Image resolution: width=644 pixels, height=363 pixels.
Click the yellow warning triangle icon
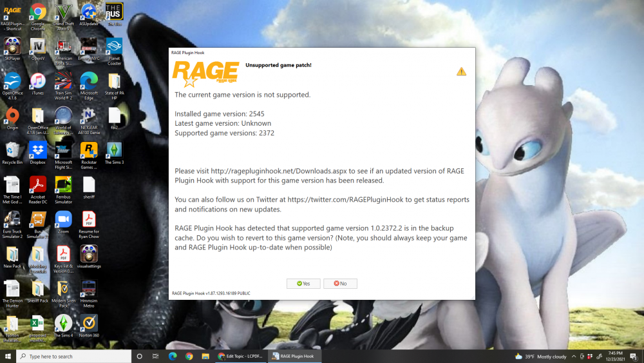tap(461, 72)
